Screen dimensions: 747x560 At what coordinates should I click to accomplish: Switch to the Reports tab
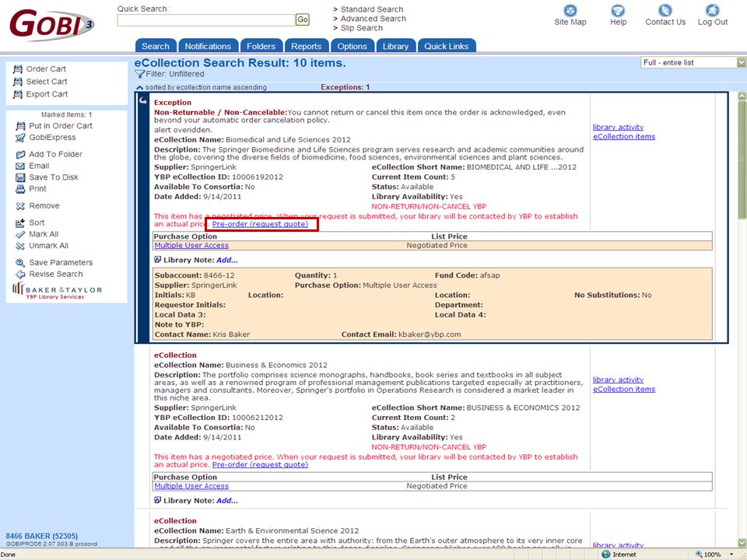pos(307,46)
